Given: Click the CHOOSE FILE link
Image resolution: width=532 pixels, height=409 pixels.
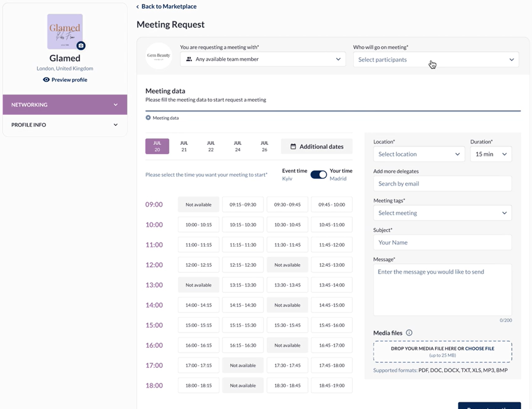Looking at the screenshot, I should click(479, 349).
